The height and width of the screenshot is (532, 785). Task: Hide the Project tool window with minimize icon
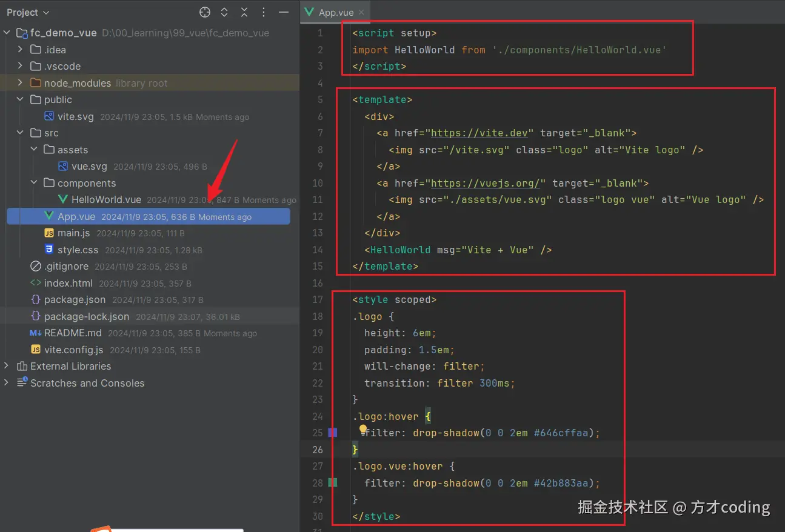[283, 12]
